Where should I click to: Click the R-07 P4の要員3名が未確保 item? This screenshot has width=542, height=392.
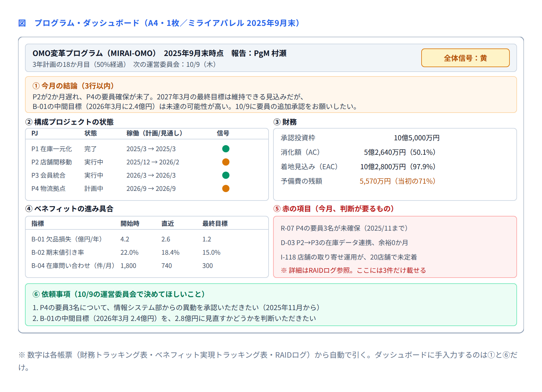click(344, 228)
